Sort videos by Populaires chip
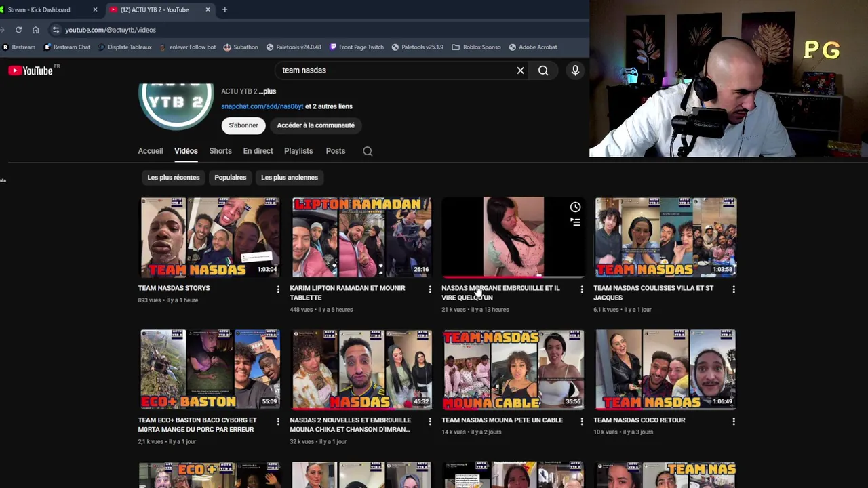Screen dimensions: 868x488 coord(231,178)
